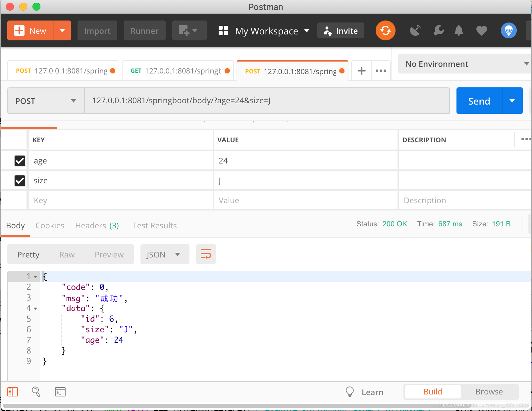Viewport: 532px width, 411px height.
Task: Switch to Raw response view
Action: click(67, 254)
